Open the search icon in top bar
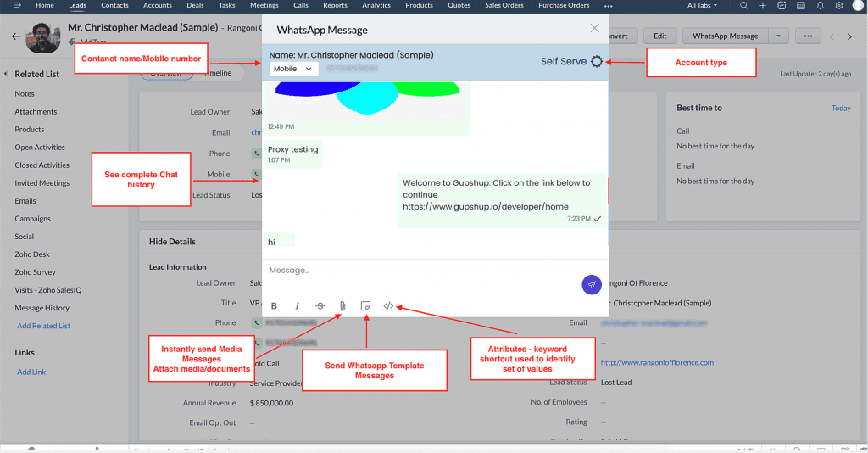 pyautogui.click(x=743, y=6)
